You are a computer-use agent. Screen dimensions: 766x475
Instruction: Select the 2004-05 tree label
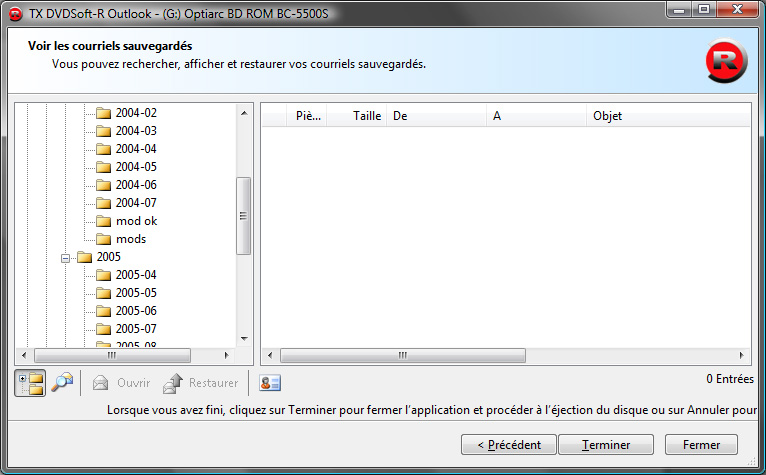point(136,167)
